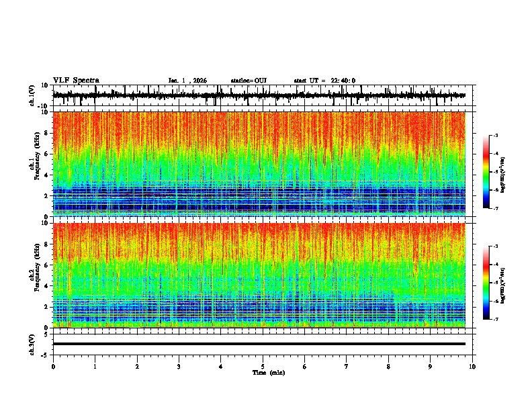Click the ch.1(V) waveform axis label
Viewport: 532px width, 411px height.
(x=32, y=95)
